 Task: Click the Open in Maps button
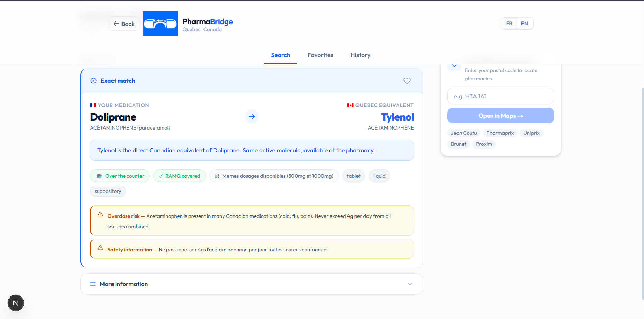(x=500, y=116)
